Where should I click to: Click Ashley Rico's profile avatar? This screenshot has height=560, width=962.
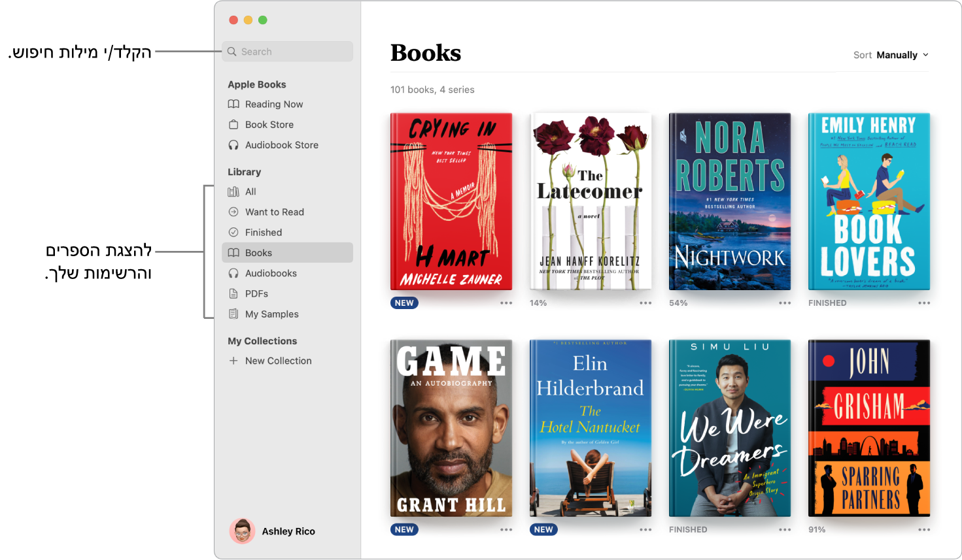click(x=242, y=531)
